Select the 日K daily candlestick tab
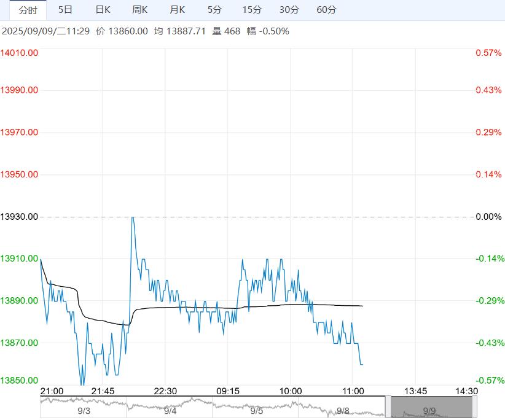 click(103, 10)
